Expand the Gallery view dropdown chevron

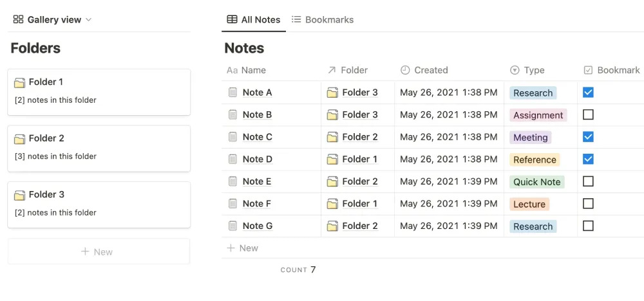pos(89,20)
